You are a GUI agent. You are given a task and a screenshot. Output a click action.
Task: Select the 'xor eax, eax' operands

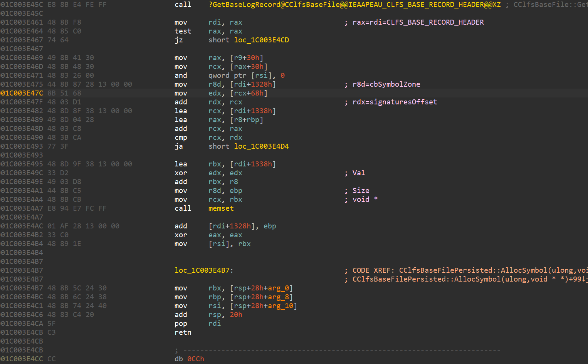pyautogui.click(x=225, y=235)
